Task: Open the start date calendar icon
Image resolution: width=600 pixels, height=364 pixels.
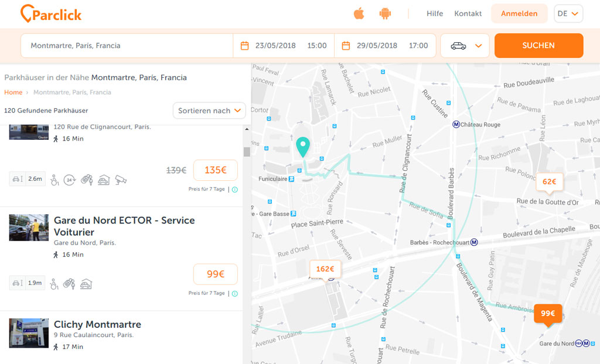Action: pos(244,46)
